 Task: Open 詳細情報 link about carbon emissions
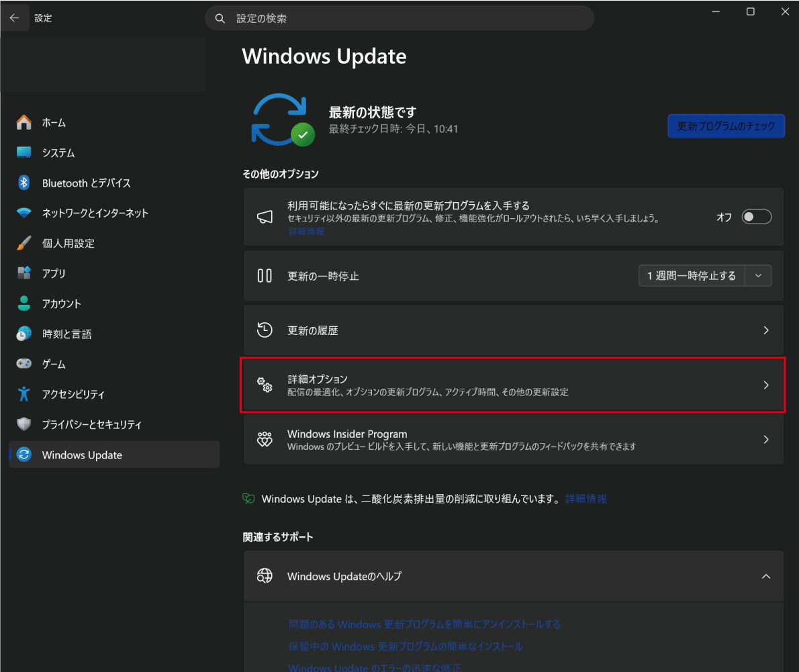[586, 499]
